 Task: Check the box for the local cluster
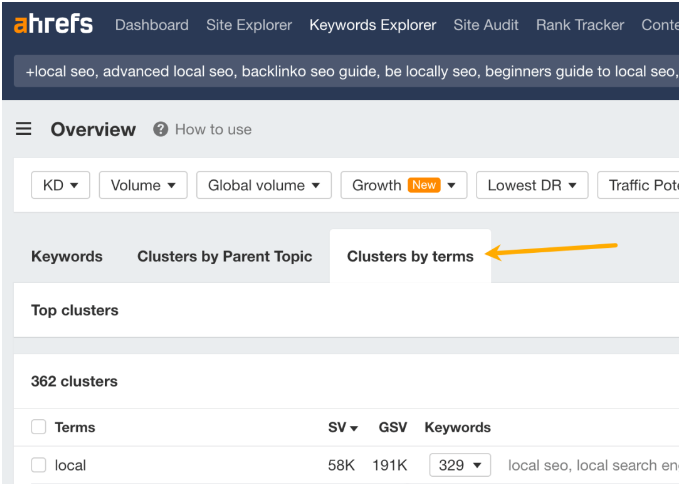point(39,465)
